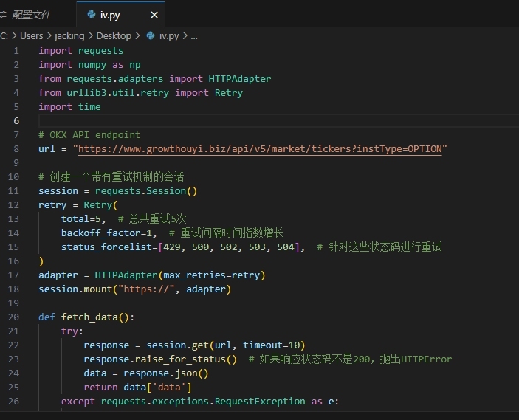Click line number 6 in the gutter

[16, 121]
